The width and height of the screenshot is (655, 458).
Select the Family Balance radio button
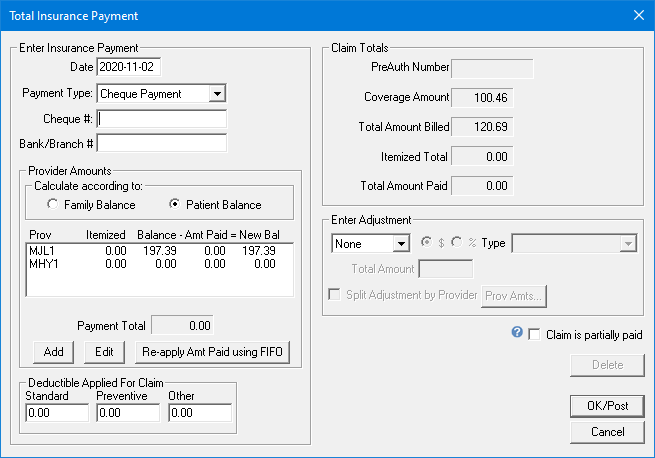(53, 205)
